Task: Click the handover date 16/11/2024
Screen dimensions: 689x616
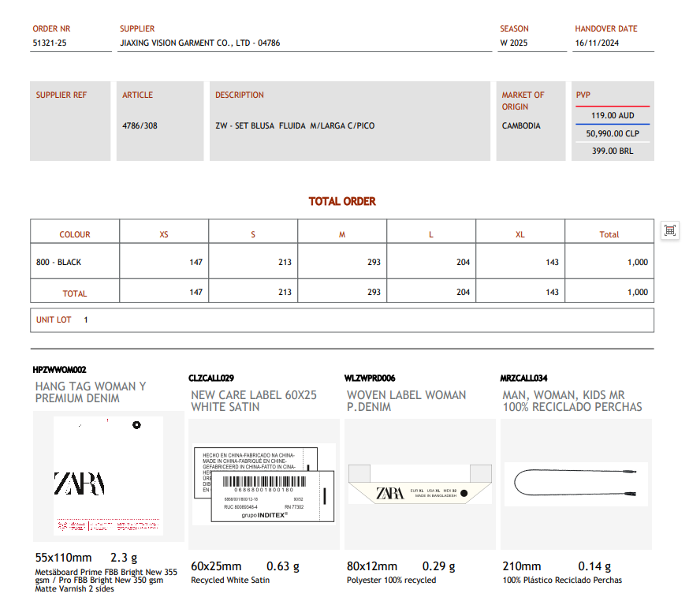Action: point(597,43)
